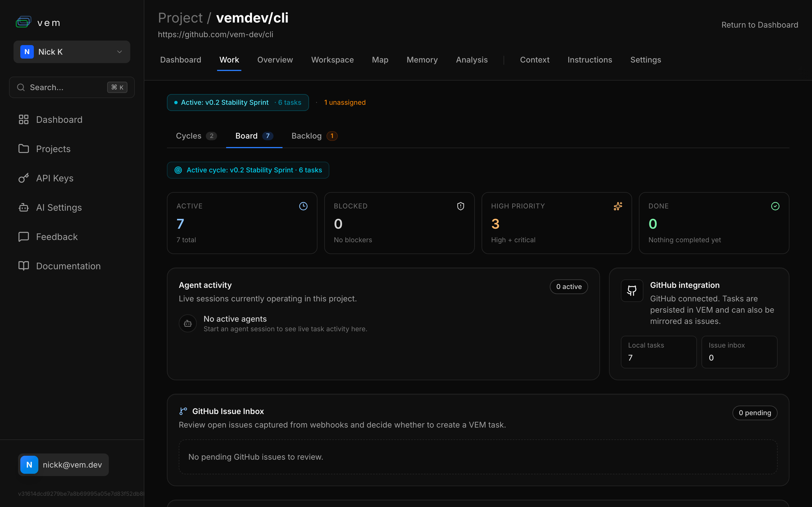The height and width of the screenshot is (507, 812).
Task: Focus the Search input field
Action: [x=67, y=88]
